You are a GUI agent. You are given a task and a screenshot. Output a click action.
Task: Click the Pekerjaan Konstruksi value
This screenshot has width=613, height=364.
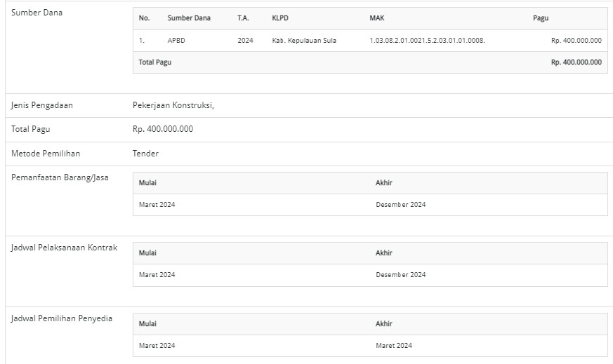(173, 105)
